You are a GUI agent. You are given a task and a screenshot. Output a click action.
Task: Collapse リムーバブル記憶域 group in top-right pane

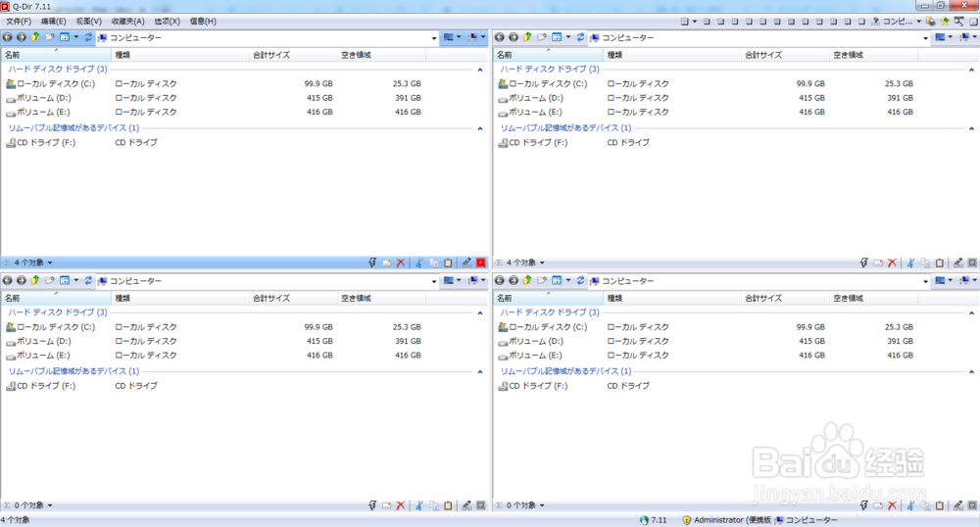972,128
